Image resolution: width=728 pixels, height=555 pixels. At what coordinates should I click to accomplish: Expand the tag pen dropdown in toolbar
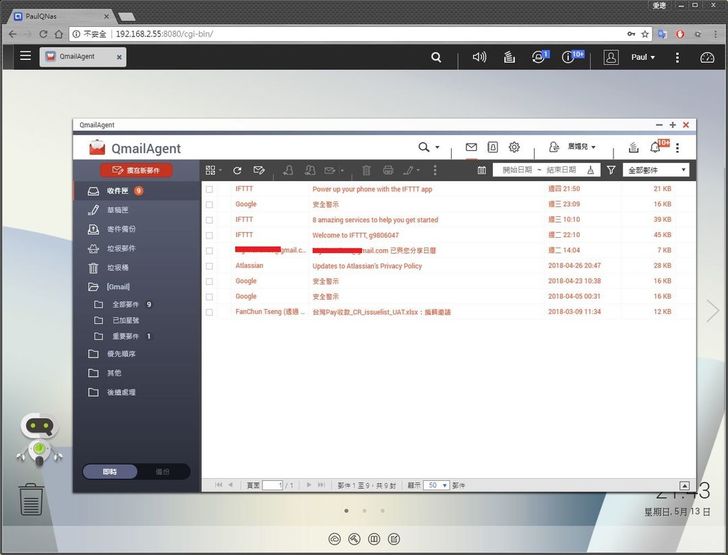(418, 170)
